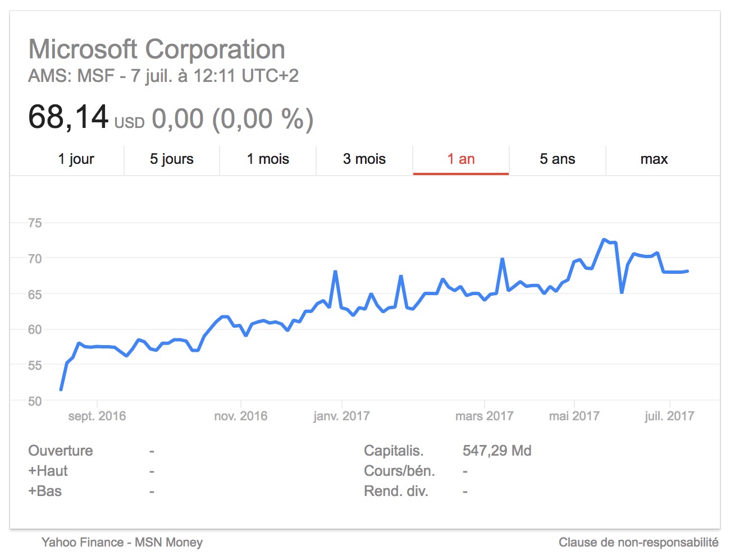Click the 68,14 share price
This screenshot has height=560, width=730.
(x=68, y=117)
